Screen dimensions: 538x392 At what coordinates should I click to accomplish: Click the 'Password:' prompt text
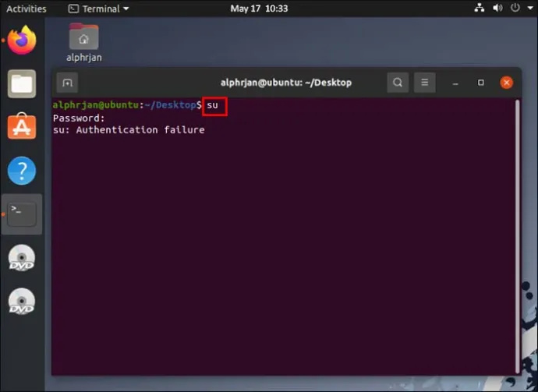click(x=79, y=118)
